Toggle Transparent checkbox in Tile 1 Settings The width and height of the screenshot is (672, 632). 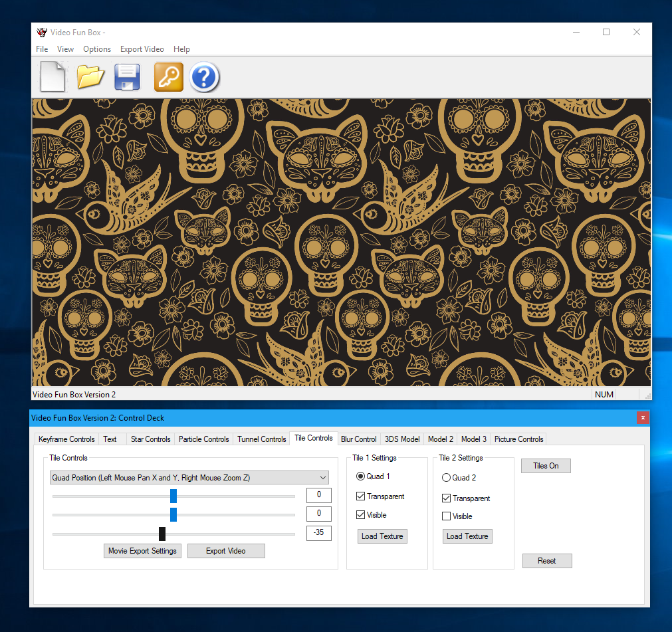click(360, 496)
